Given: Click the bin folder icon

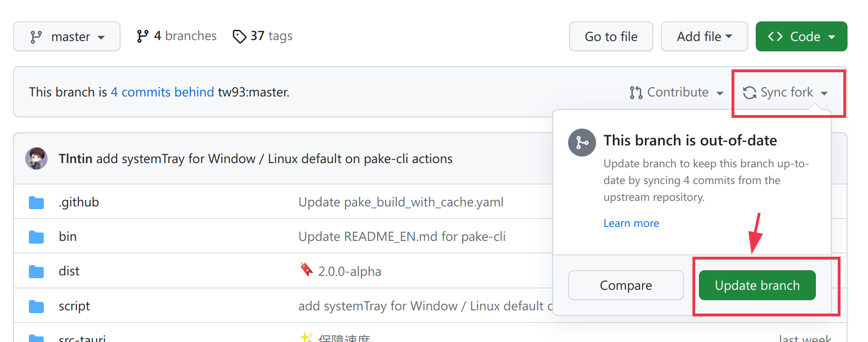Looking at the screenshot, I should pos(36,237).
